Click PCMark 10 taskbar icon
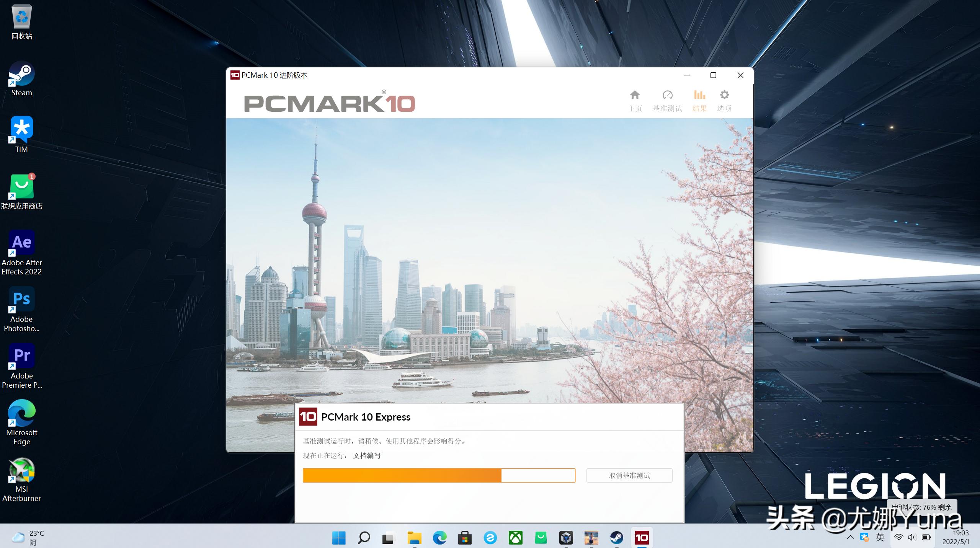 point(642,538)
